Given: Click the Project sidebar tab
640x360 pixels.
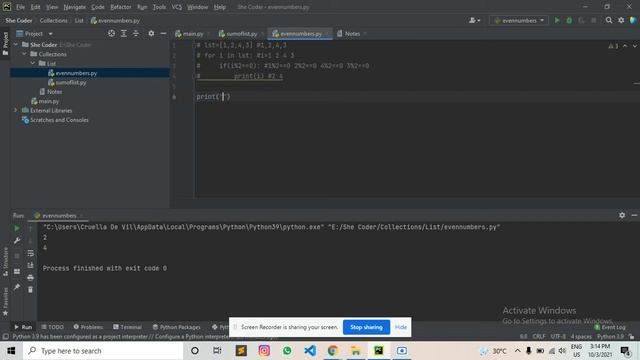Looking at the screenshot, I should 5,43.
